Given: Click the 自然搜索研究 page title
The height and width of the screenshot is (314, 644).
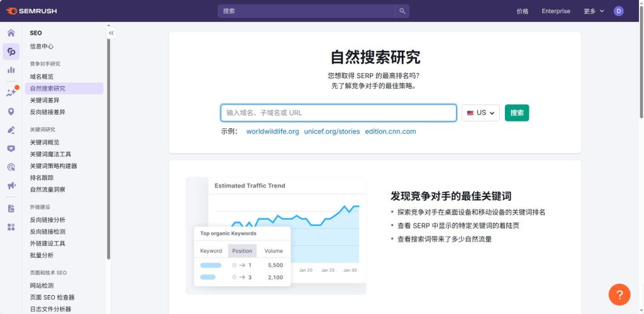Looking at the screenshot, I should 375,57.
